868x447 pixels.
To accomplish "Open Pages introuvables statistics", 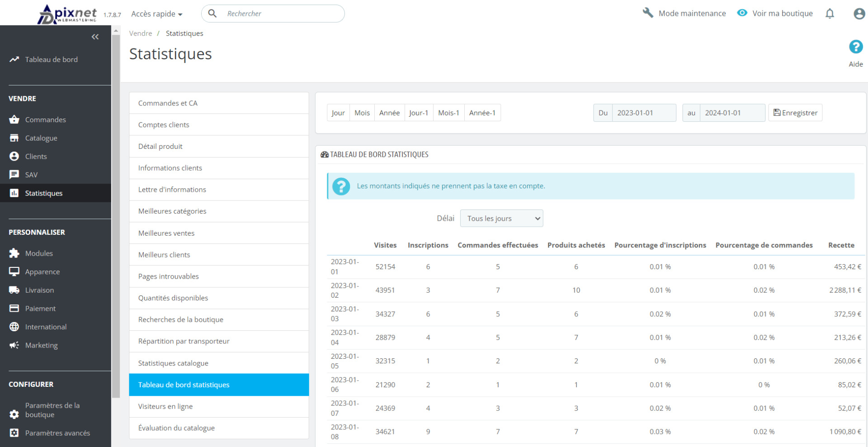I will point(219,276).
